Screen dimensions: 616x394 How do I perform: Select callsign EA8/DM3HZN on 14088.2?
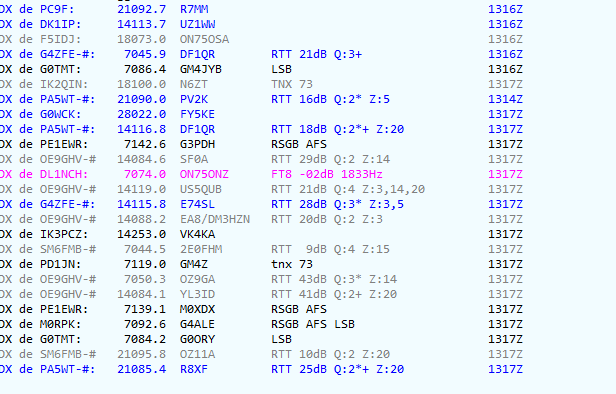pos(215,219)
